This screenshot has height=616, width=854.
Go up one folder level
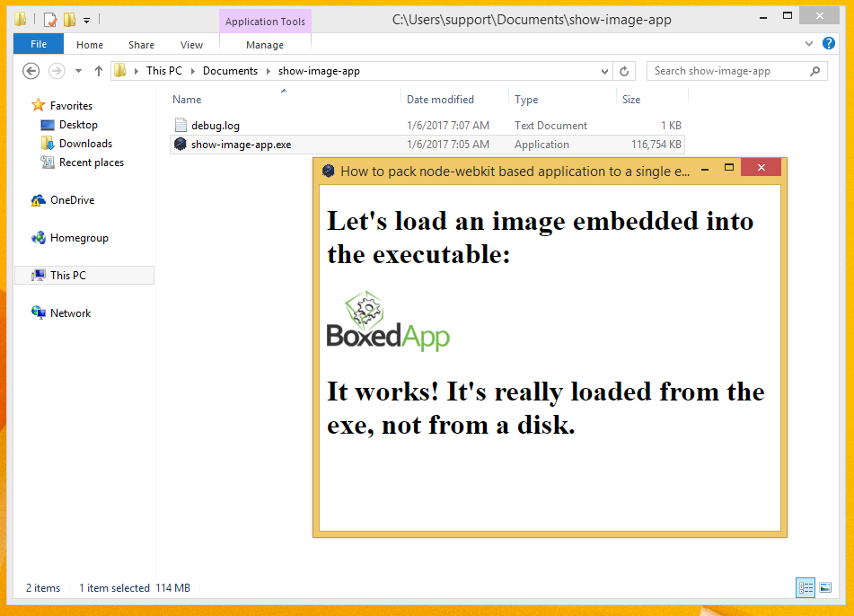point(99,71)
